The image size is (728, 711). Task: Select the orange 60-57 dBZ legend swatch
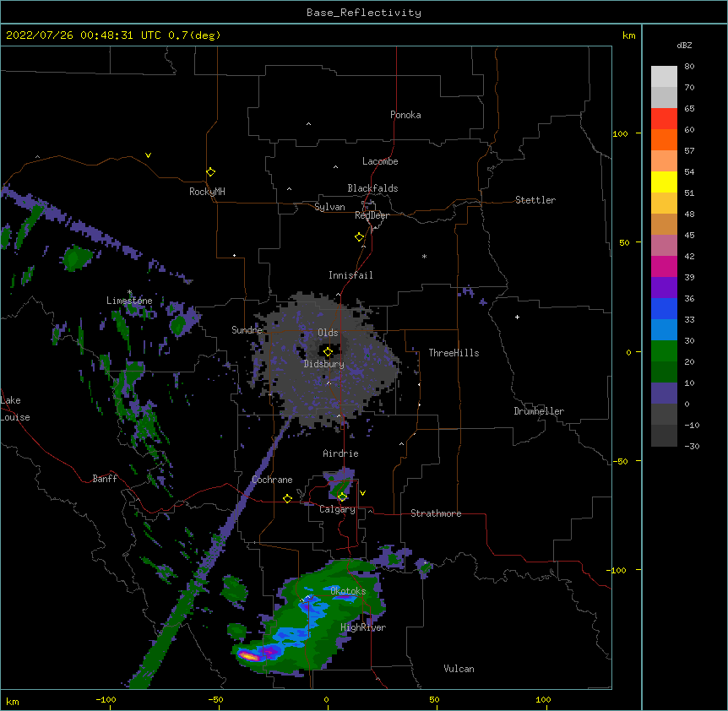pyautogui.click(x=664, y=139)
